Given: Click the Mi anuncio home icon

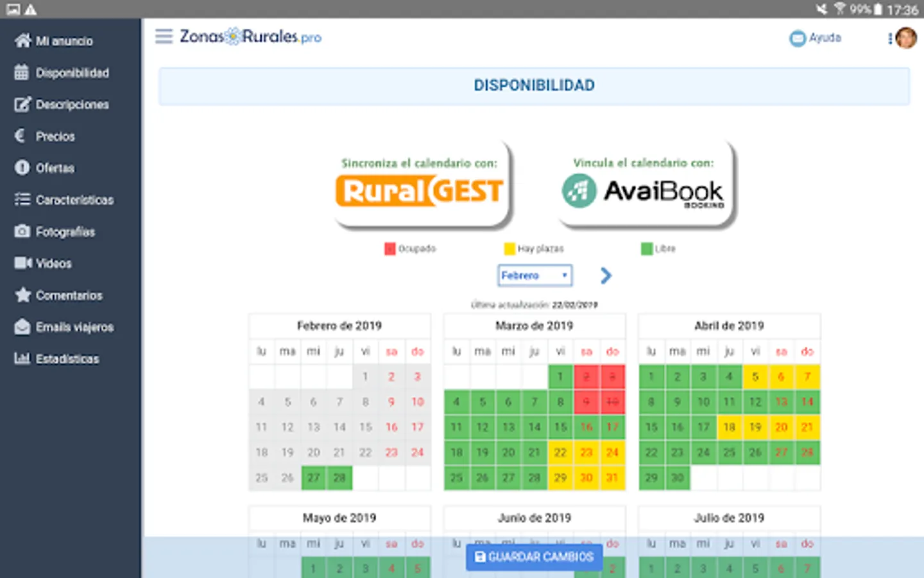Looking at the screenshot, I should pos(22,40).
